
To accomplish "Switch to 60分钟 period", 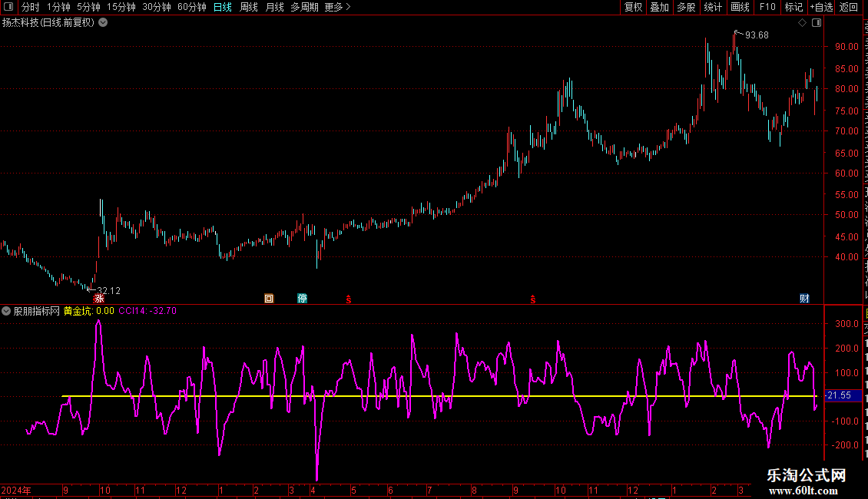I will pyautogui.click(x=192, y=7).
